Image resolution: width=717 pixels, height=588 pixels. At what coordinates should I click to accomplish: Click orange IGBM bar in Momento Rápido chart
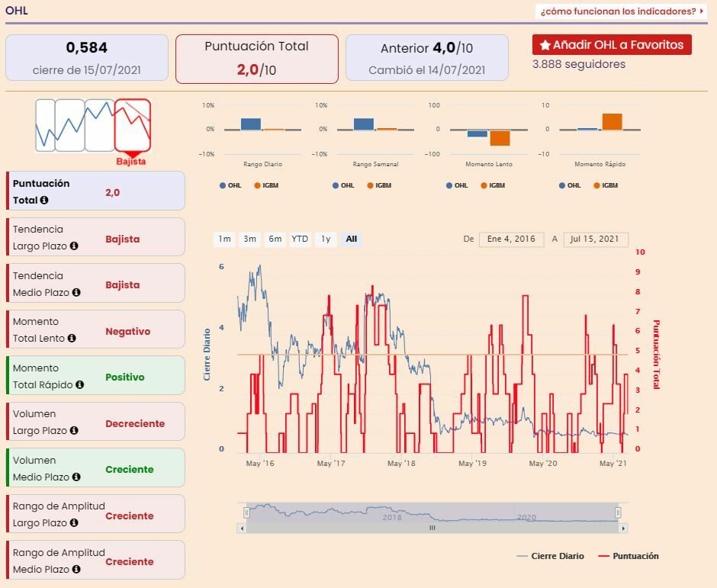pos(612,121)
